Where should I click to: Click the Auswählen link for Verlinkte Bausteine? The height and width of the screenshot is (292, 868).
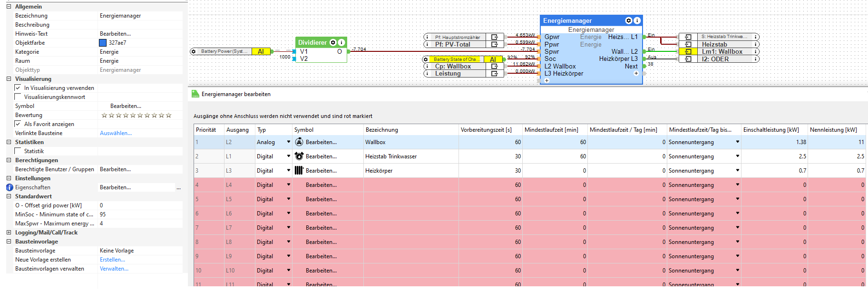116,133
